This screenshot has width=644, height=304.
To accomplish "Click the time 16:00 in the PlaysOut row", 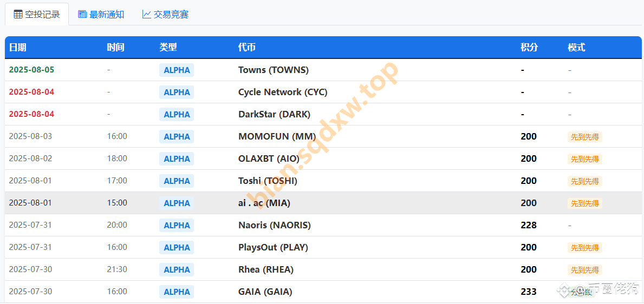I will 118,247.
